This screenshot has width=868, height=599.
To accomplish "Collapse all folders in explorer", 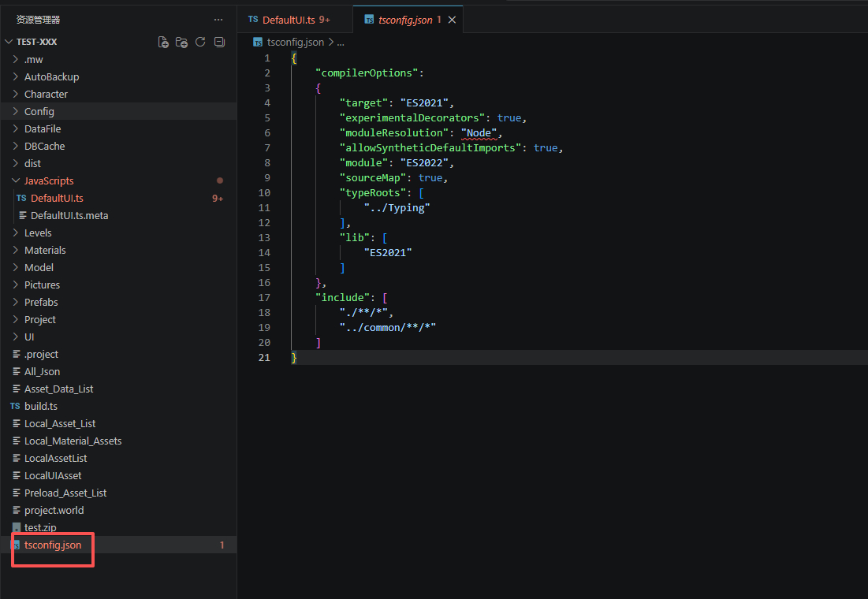I will [219, 42].
